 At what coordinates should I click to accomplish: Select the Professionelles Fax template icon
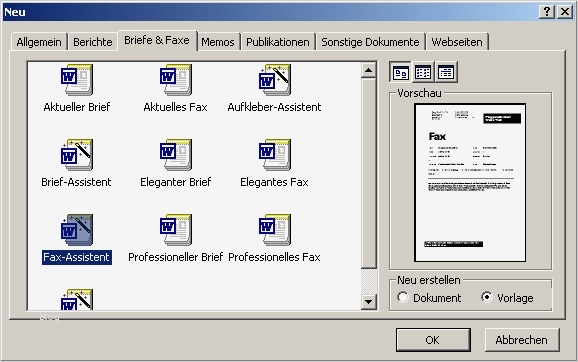[275, 230]
